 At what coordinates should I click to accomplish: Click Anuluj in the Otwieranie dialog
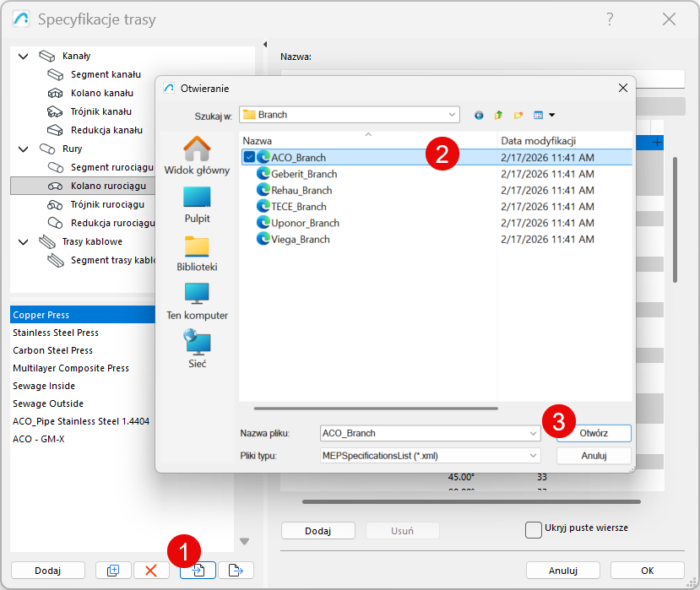coord(594,456)
